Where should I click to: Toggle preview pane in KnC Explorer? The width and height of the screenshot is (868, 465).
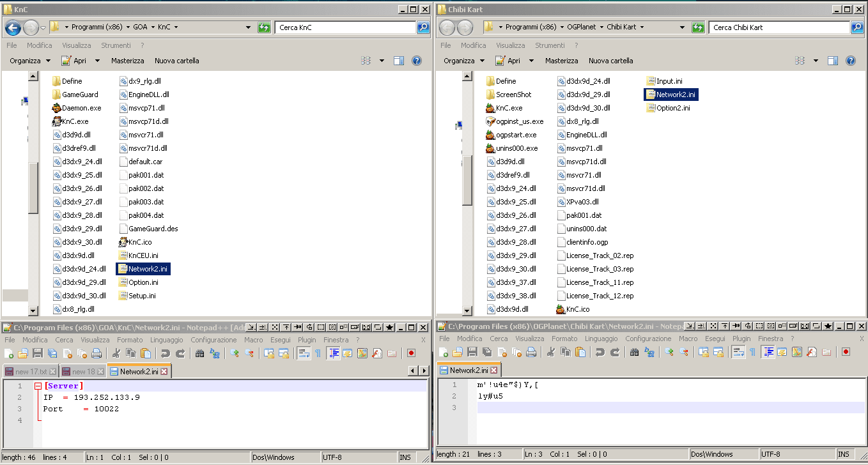(399, 61)
